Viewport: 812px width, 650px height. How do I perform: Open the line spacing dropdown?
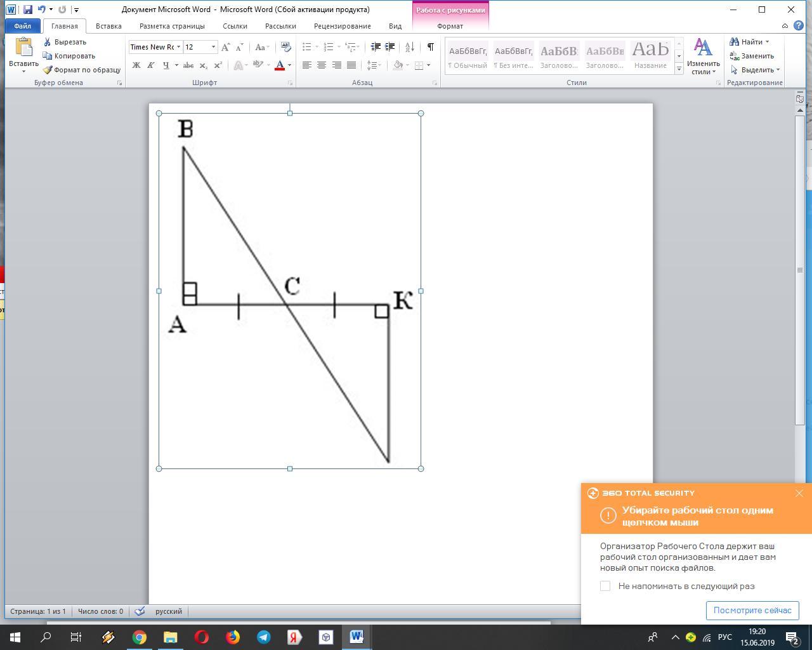[374, 65]
